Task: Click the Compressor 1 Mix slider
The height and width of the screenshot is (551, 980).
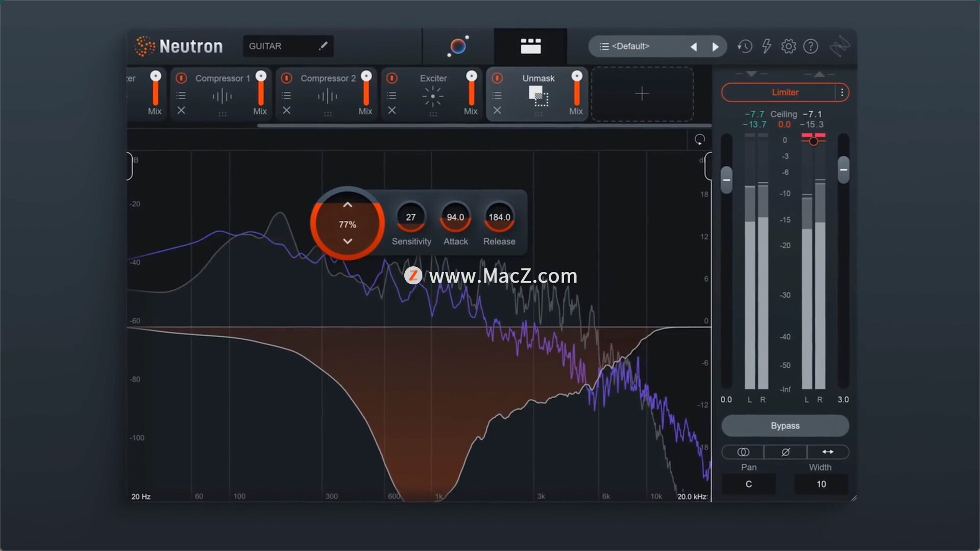Action: tap(261, 89)
